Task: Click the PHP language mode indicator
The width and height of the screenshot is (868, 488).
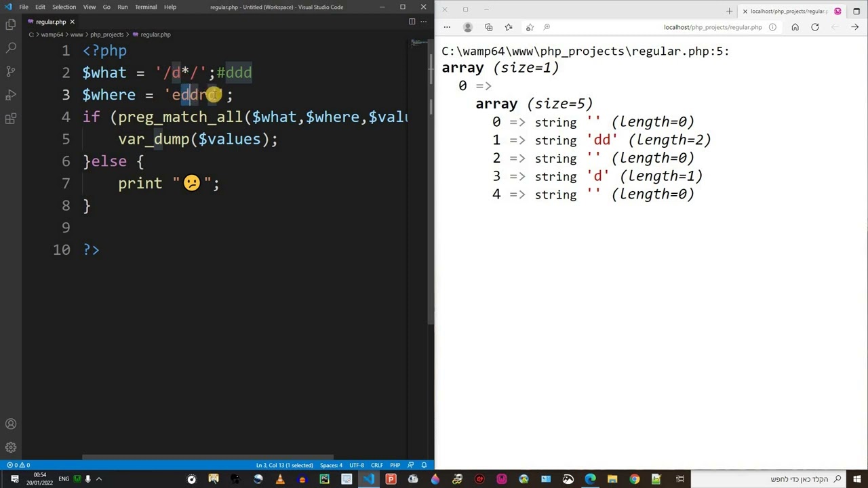Action: (x=395, y=465)
